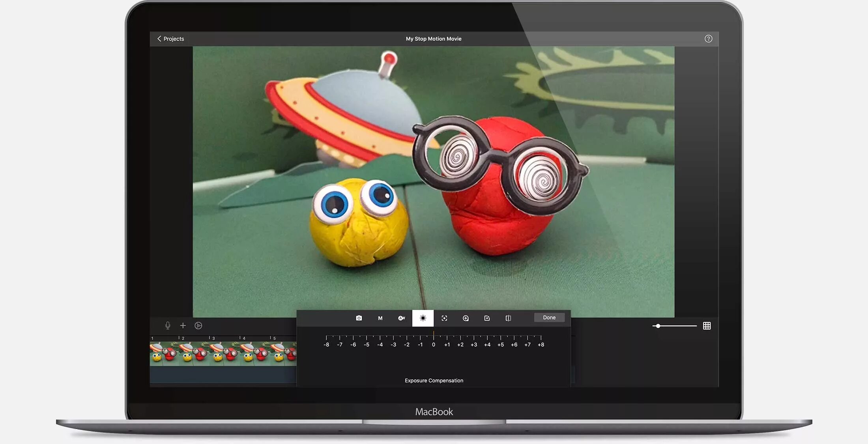Click the microphone record audio icon
The width and height of the screenshot is (868, 444).
click(x=168, y=326)
